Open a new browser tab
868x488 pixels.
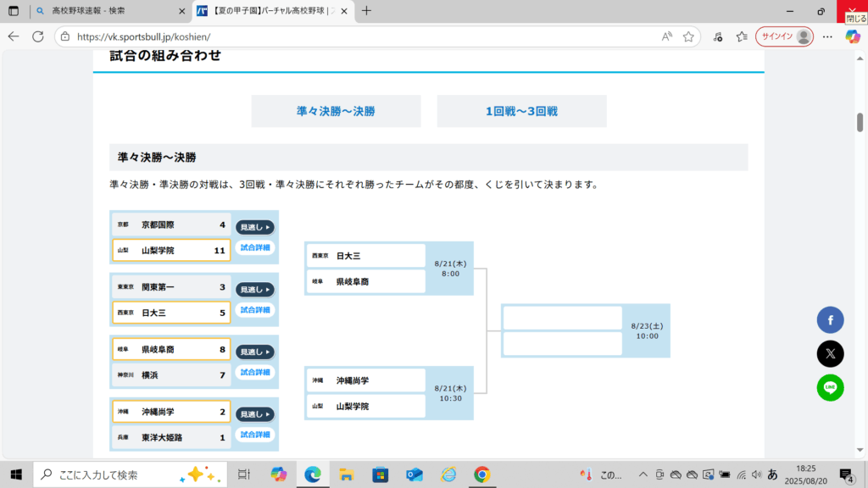(x=366, y=11)
